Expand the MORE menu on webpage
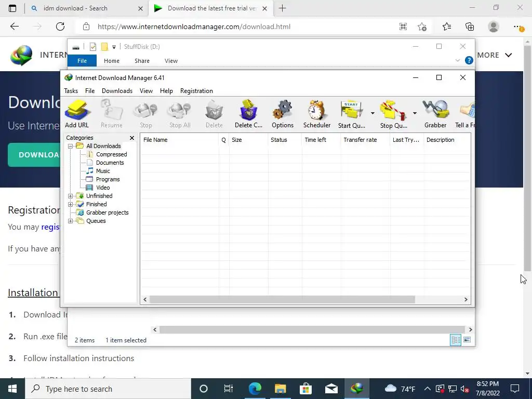 495,55
